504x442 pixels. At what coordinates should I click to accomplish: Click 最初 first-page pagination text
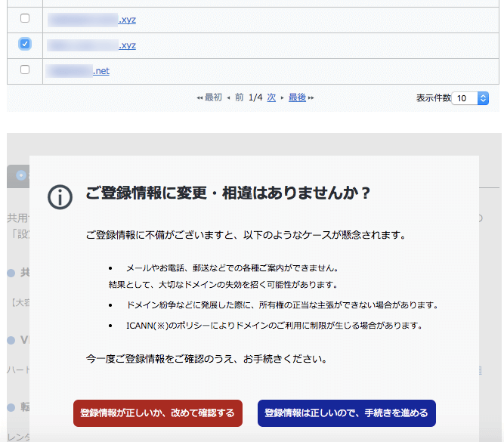[213, 97]
